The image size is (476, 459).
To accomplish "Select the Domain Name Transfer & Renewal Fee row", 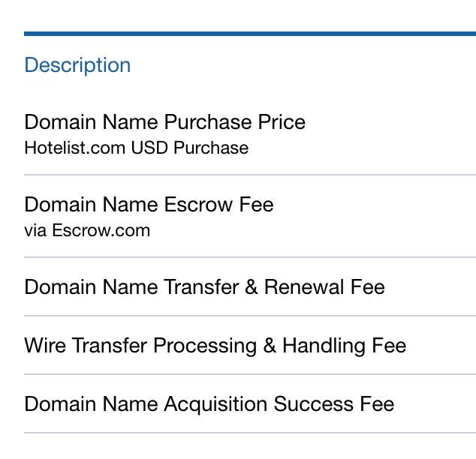I will [204, 287].
